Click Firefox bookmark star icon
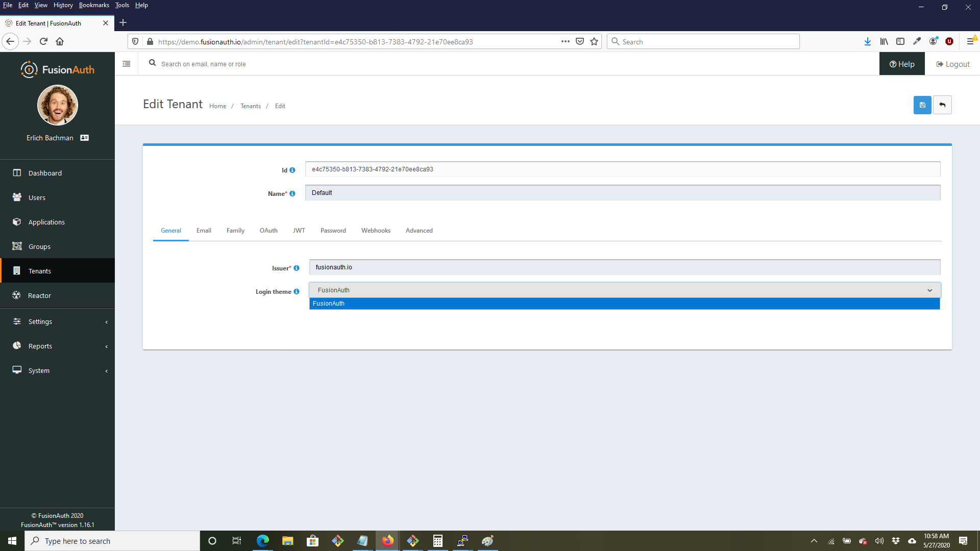The image size is (980, 551). tap(594, 42)
